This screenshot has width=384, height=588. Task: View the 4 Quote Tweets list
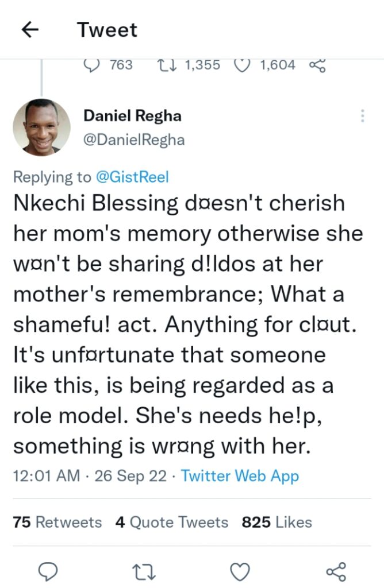click(172, 522)
